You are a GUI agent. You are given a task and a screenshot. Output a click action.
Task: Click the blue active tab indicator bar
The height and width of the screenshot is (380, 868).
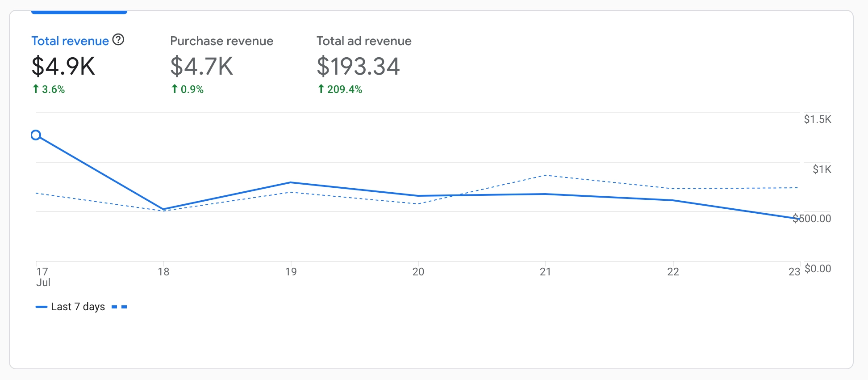tap(79, 12)
